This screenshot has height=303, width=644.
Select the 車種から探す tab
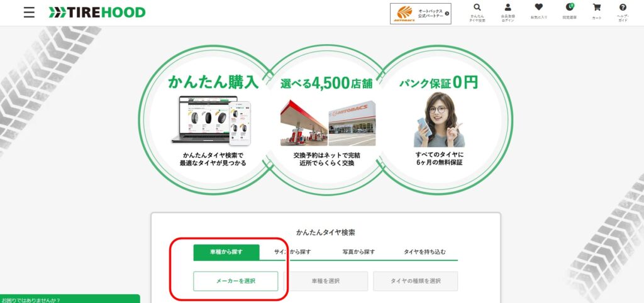coord(226,252)
